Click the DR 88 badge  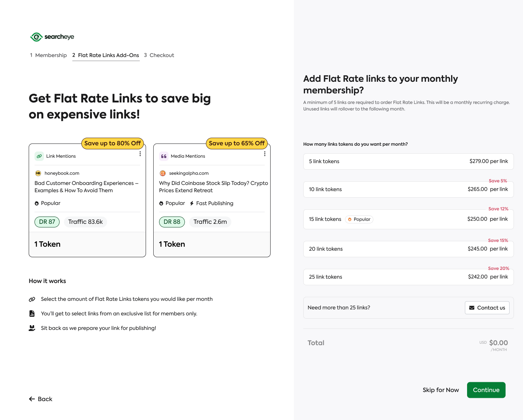tap(172, 222)
